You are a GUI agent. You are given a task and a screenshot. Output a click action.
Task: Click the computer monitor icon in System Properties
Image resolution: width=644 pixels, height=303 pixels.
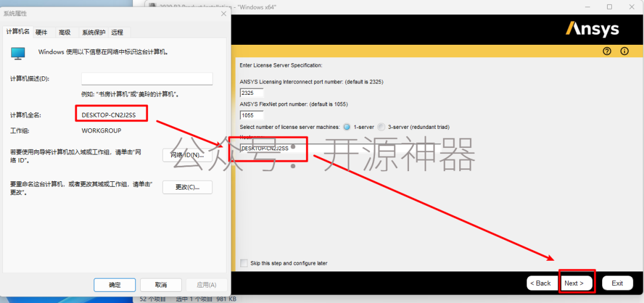pyautogui.click(x=18, y=53)
